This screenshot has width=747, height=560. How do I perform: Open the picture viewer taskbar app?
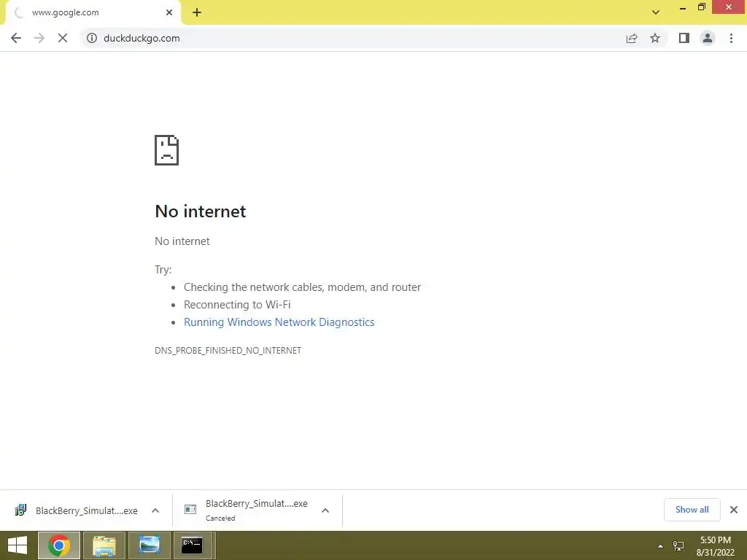pos(149,545)
